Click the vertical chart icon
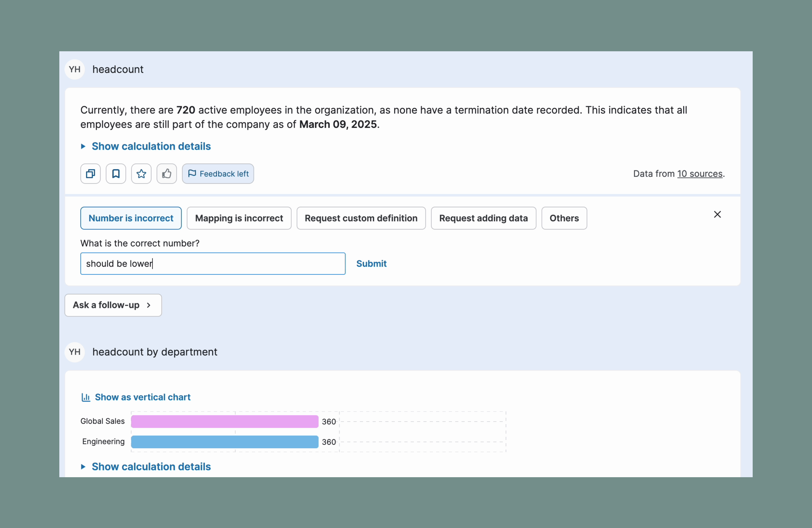Image resolution: width=812 pixels, height=528 pixels. tap(86, 397)
